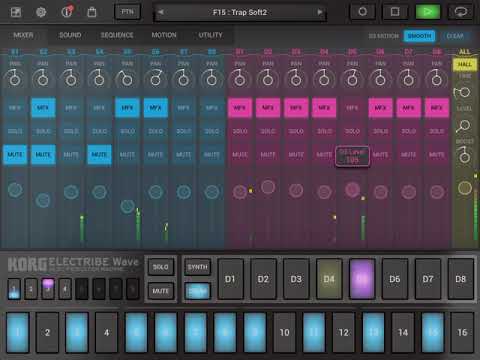The width and height of the screenshot is (480, 360).
Task: Open the F15 Trap Soft2 pattern name
Action: (240, 12)
